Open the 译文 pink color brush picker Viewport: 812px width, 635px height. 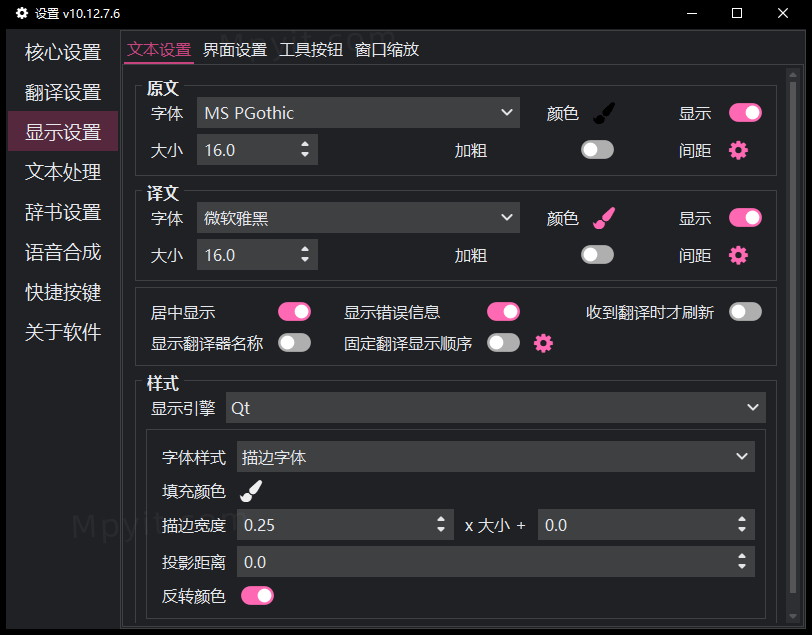click(604, 218)
